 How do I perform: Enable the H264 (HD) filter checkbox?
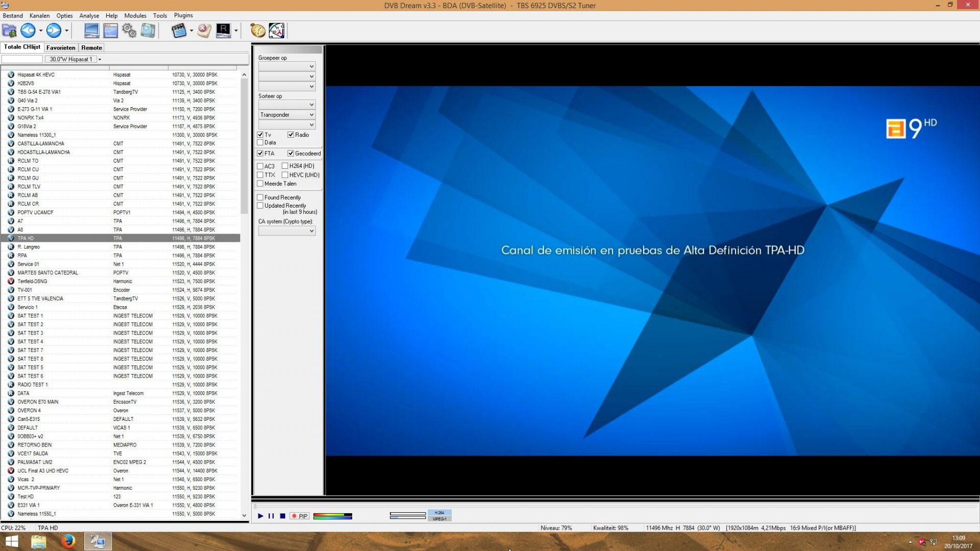tap(285, 166)
